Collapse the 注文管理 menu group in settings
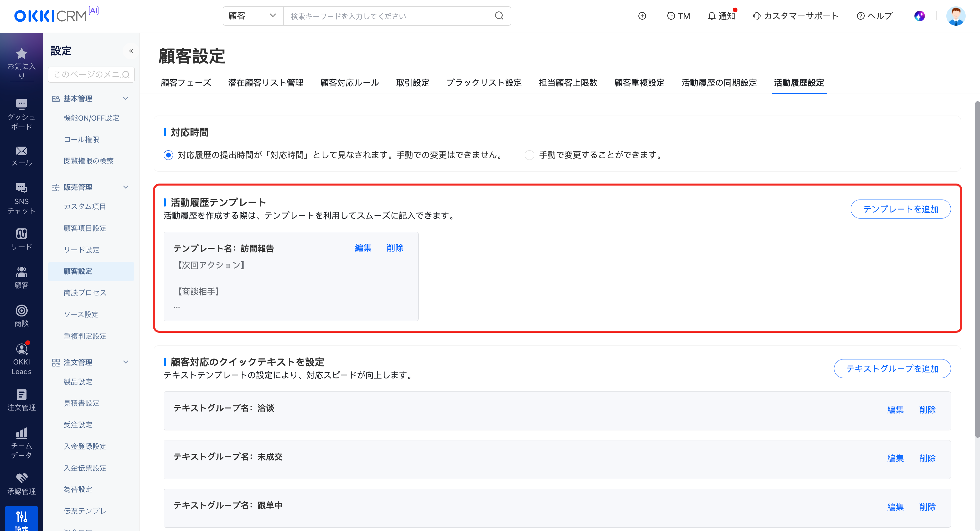 click(126, 362)
